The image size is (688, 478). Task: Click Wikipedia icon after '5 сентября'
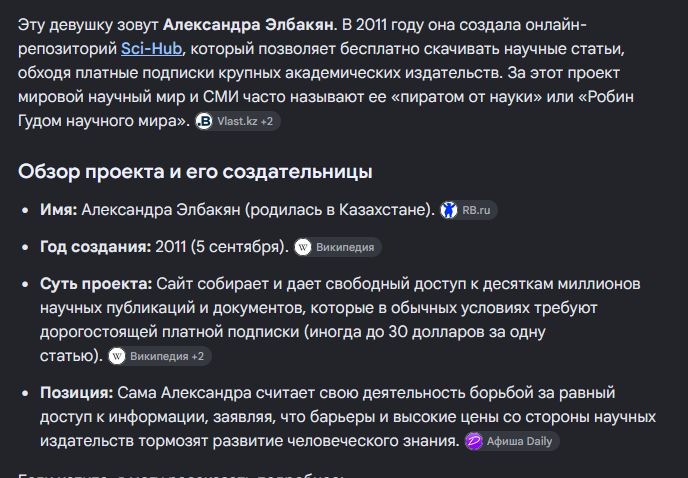point(303,247)
